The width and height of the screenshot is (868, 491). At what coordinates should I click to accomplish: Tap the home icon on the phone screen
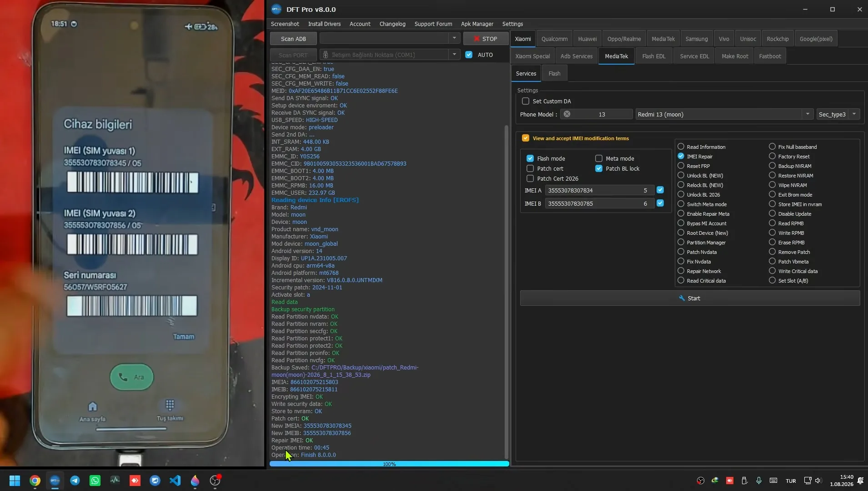(92, 406)
